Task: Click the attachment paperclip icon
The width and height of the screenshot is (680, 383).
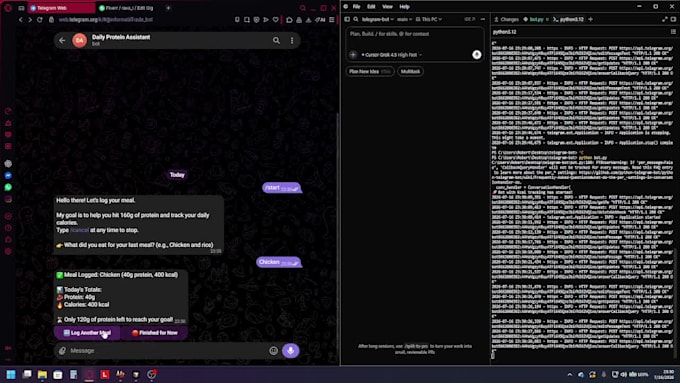Action: (x=62, y=350)
